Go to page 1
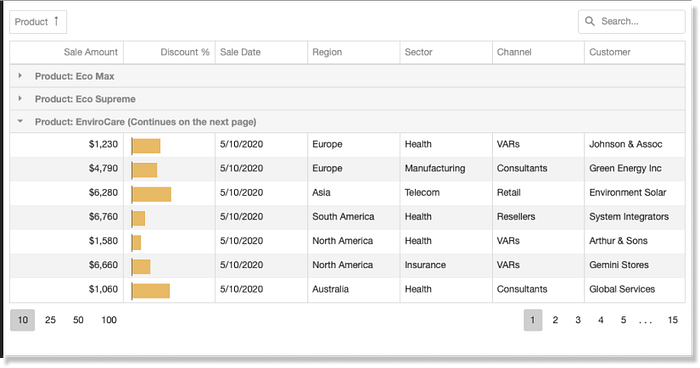 pyautogui.click(x=533, y=320)
